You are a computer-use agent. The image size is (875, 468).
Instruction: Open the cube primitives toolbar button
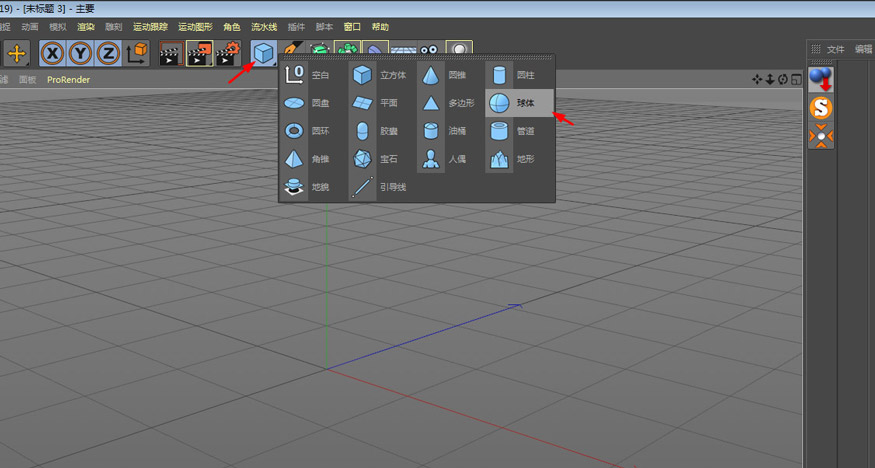coord(263,54)
